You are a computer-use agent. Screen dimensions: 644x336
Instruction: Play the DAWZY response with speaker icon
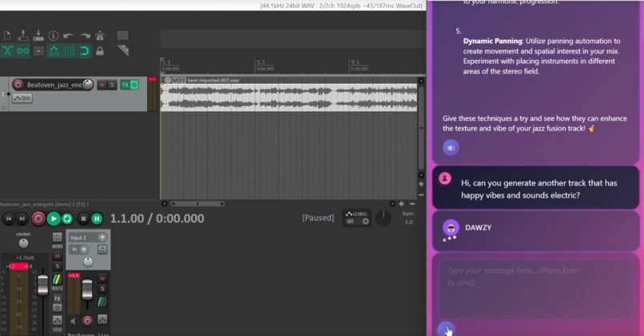[451, 148]
